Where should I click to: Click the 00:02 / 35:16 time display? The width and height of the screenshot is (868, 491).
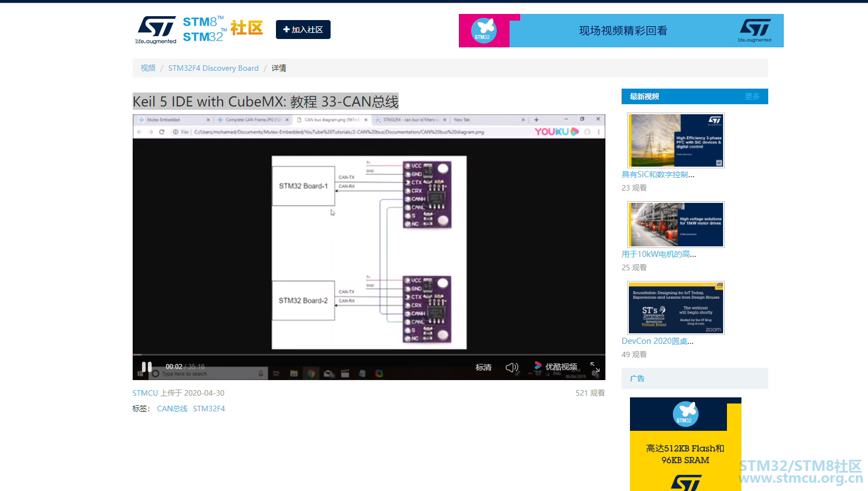pos(185,366)
